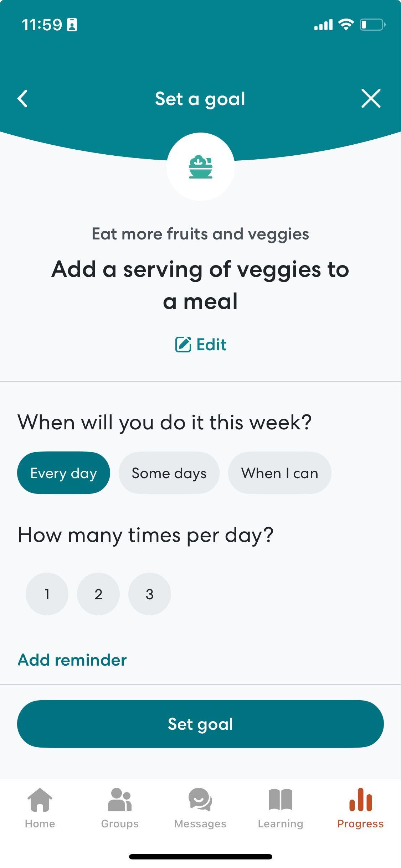
Task: Open Home from the house icon
Action: (x=40, y=800)
